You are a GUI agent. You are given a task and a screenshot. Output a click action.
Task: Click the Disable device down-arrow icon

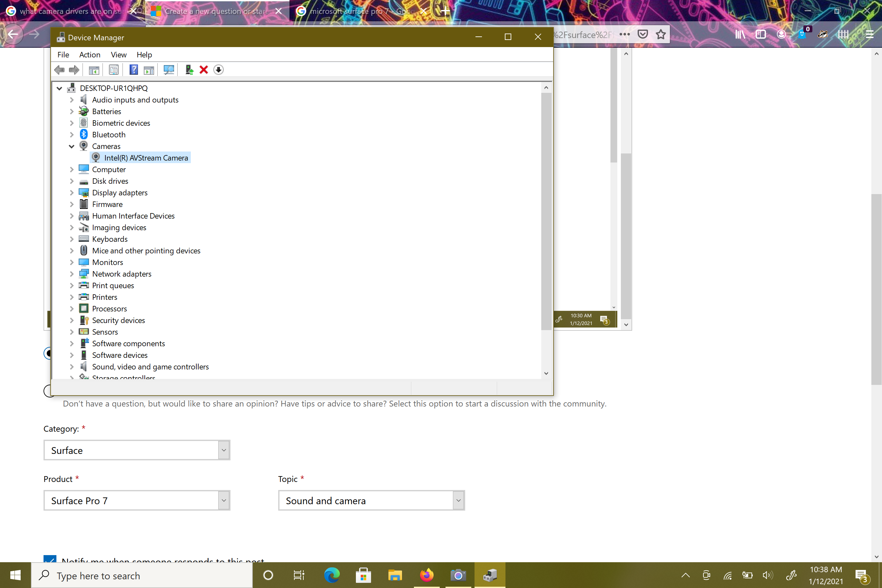pos(218,70)
